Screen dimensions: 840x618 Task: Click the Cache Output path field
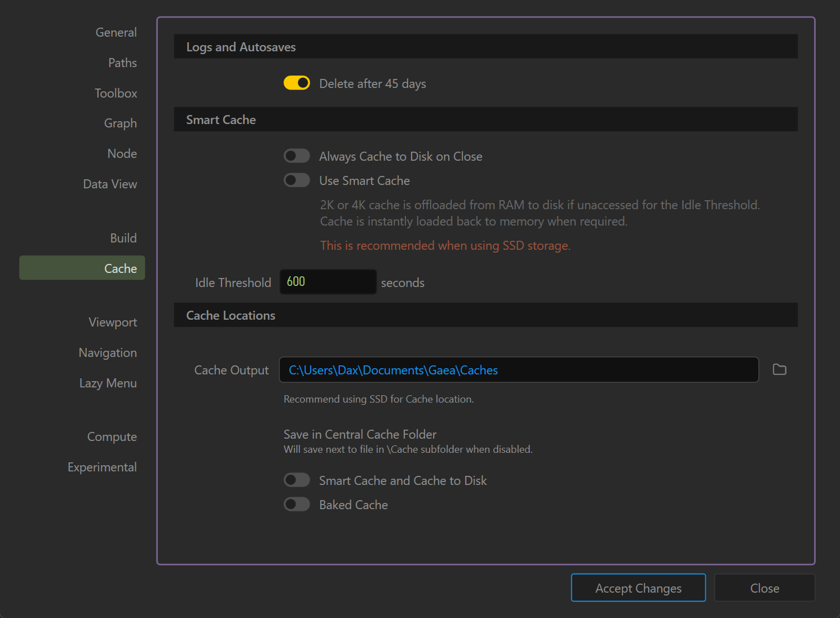click(x=519, y=370)
